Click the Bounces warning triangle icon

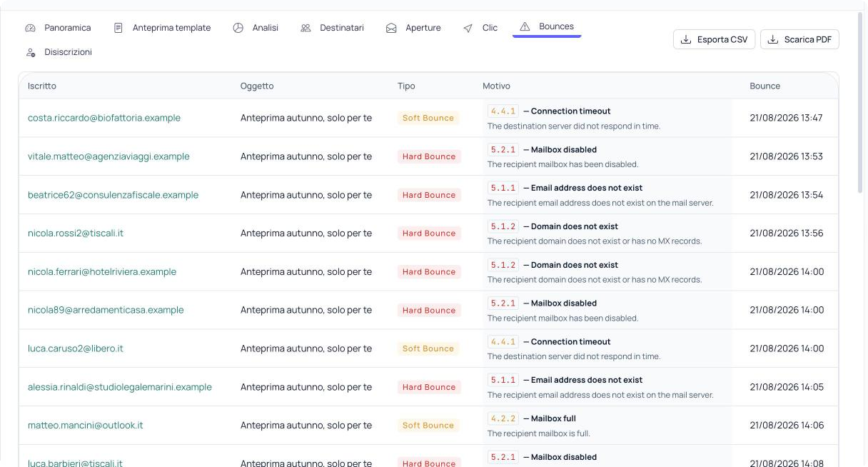[525, 26]
